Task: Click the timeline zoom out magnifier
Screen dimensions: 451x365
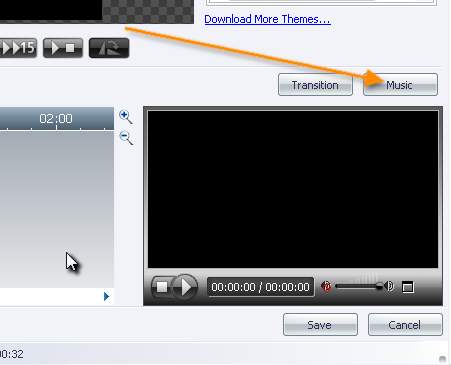Action: 126,138
